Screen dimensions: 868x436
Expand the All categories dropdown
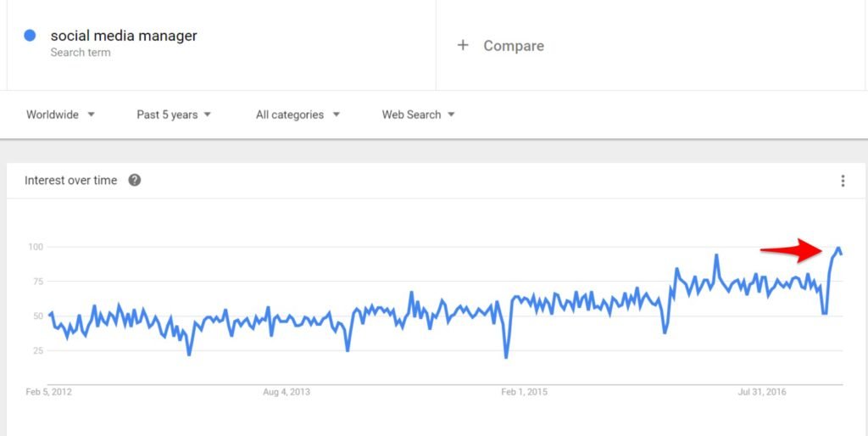coord(298,115)
